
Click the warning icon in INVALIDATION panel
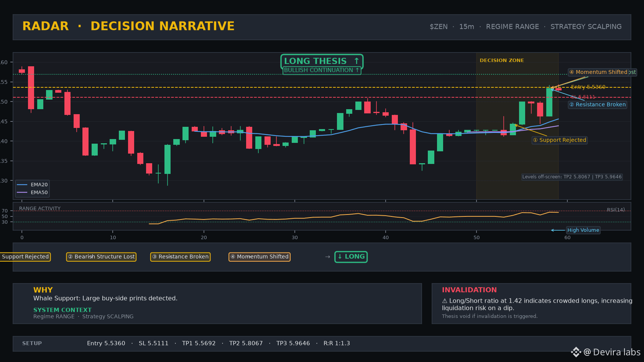tap(445, 301)
